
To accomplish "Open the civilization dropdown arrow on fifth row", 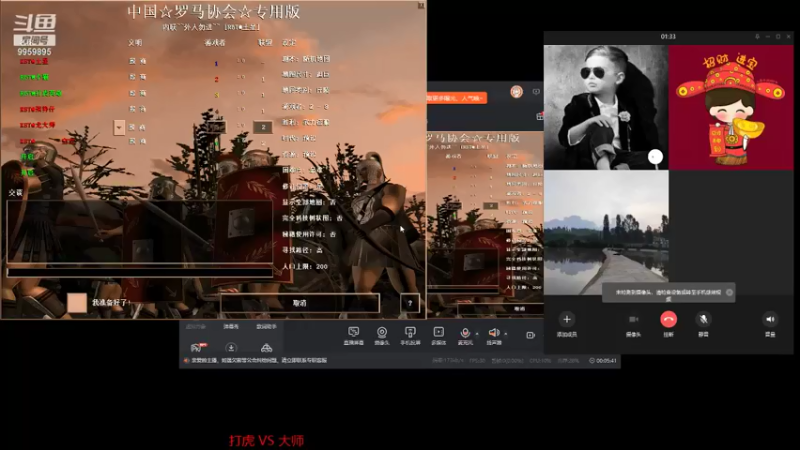I will click(119, 127).
